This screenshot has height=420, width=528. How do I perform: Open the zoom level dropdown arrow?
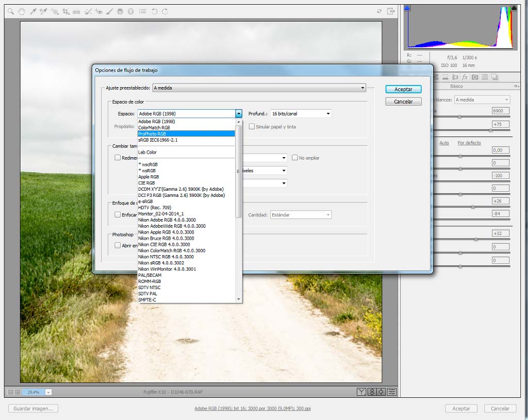[48, 392]
